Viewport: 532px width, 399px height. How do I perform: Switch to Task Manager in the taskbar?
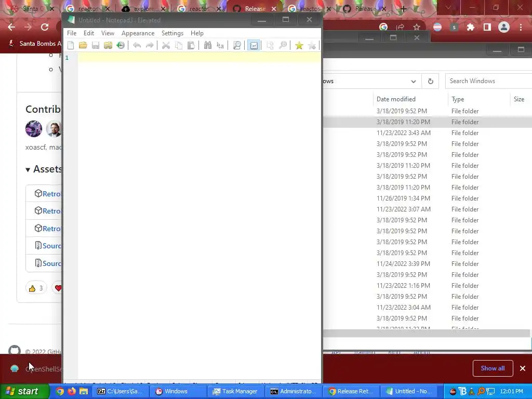[235, 391]
